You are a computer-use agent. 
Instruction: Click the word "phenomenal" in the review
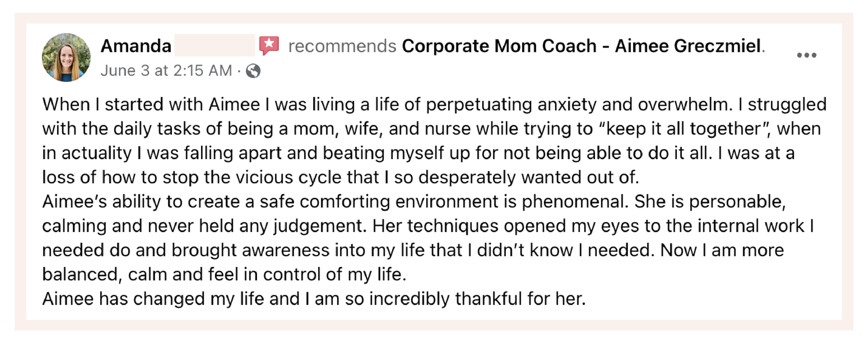[x=573, y=202]
